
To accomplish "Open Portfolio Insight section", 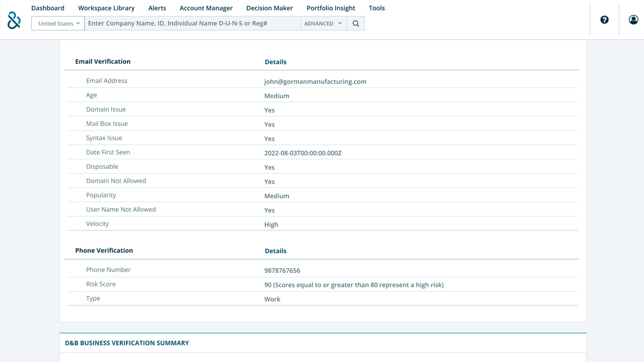I will pyautogui.click(x=331, y=8).
